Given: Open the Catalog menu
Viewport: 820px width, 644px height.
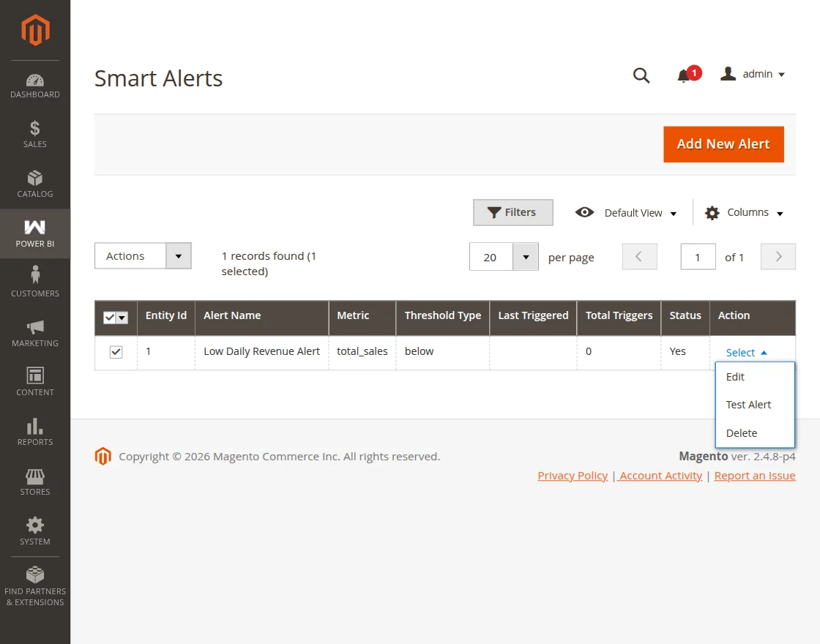Looking at the screenshot, I should coord(35,184).
